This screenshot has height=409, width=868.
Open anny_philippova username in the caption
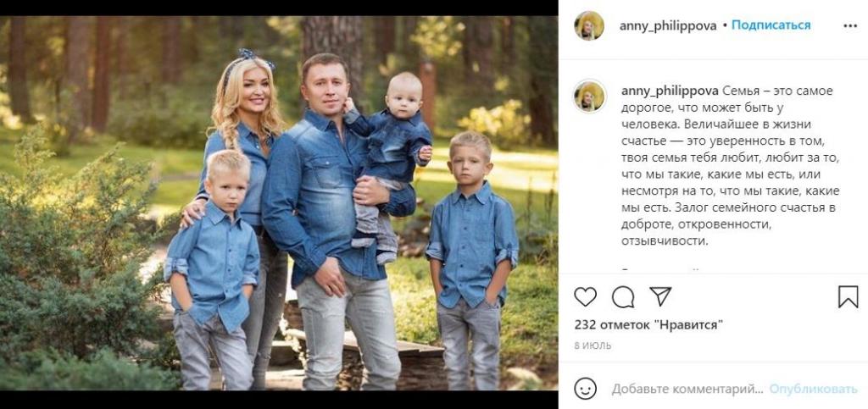point(670,91)
